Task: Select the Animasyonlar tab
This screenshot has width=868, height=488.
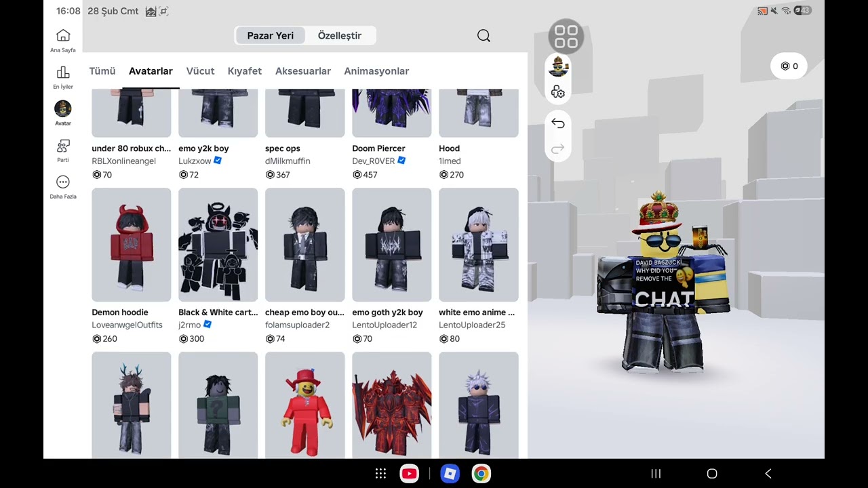Action: coord(376,71)
